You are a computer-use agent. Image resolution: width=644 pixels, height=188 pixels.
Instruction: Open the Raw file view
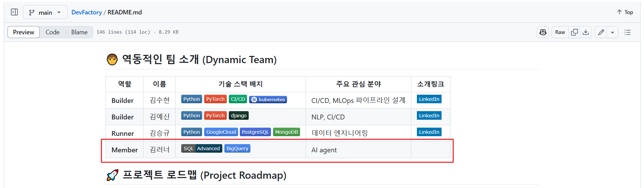pos(560,32)
